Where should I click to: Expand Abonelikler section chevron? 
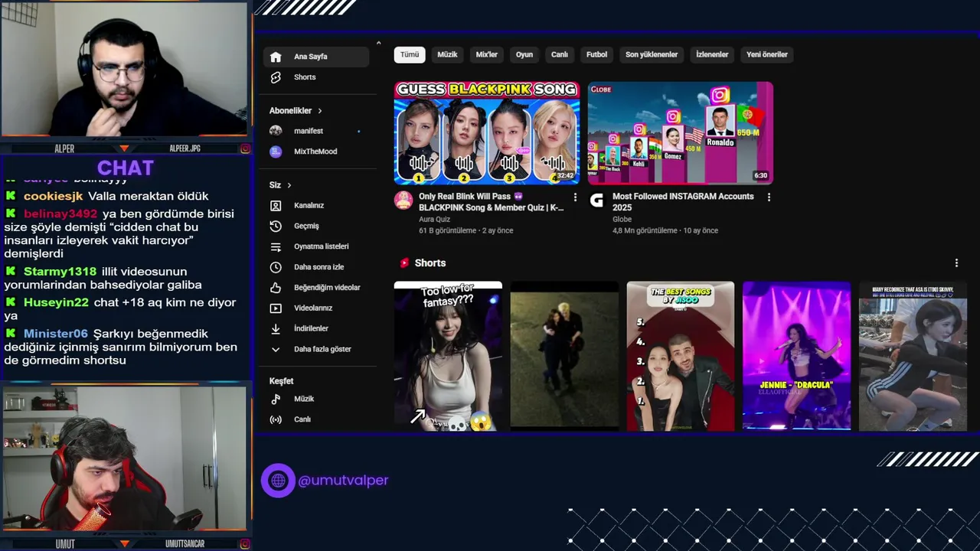coord(319,111)
